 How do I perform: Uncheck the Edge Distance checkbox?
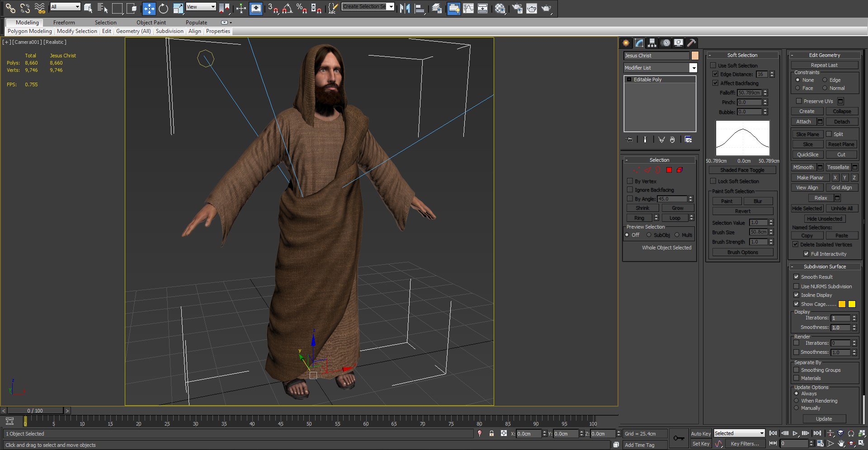coord(716,74)
